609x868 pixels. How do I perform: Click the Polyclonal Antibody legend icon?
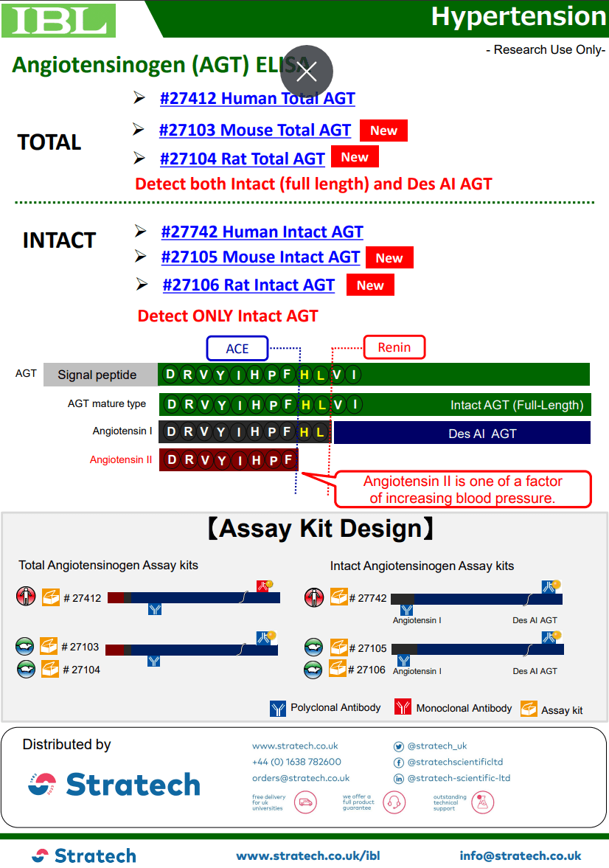pos(278,709)
